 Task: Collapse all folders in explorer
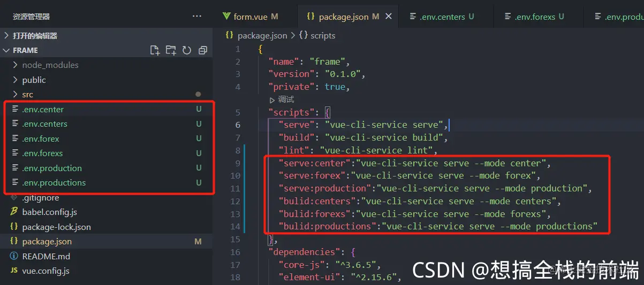tap(203, 50)
